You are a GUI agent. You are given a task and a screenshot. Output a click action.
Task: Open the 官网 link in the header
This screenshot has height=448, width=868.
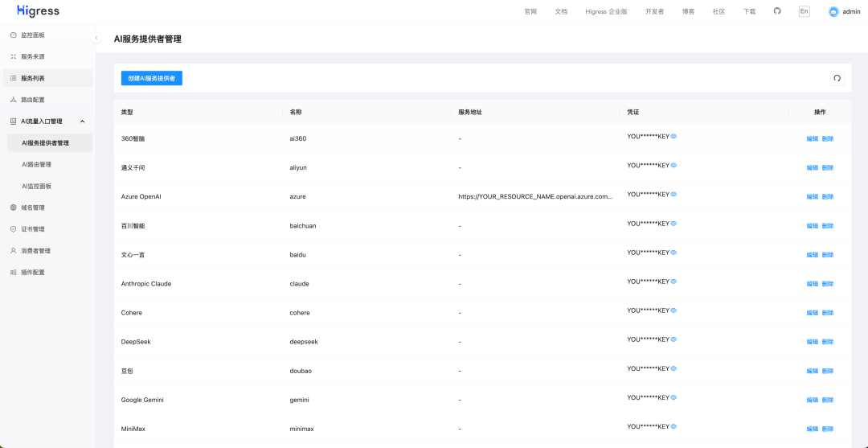(x=530, y=11)
